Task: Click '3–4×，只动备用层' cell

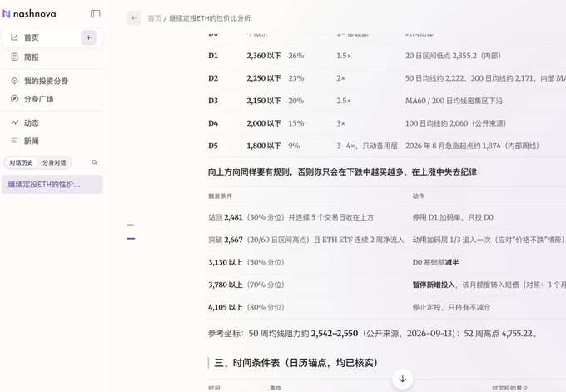Action: 367,146
